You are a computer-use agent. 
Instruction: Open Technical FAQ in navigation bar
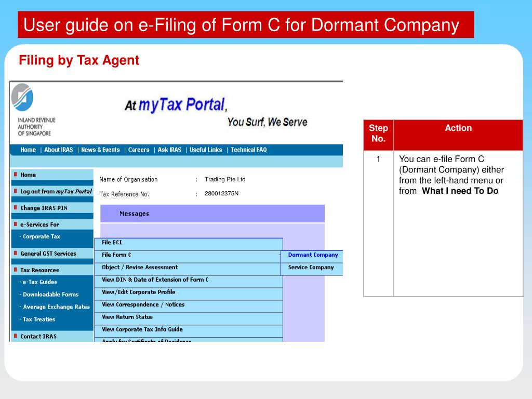tap(249, 150)
